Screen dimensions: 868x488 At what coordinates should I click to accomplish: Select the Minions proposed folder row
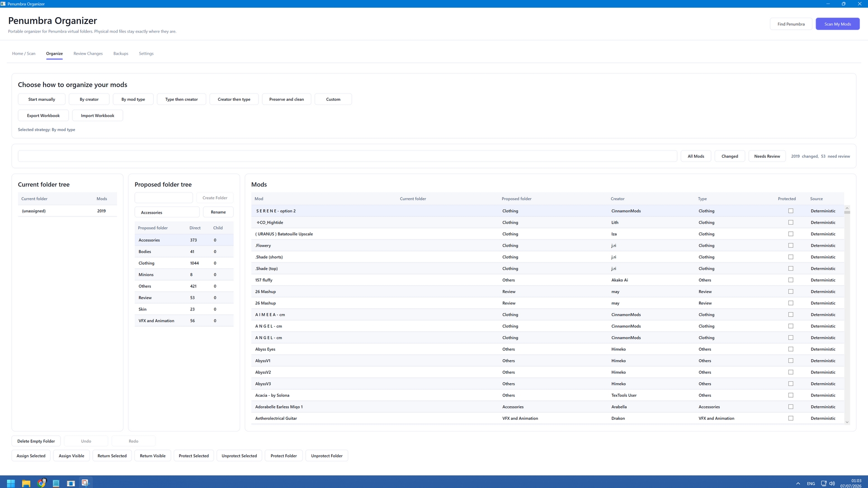[x=184, y=275]
